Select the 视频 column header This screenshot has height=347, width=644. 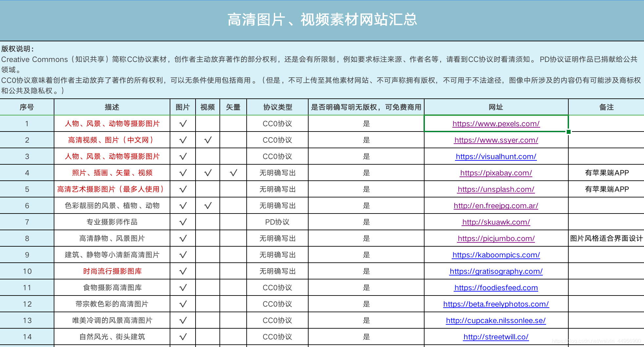pyautogui.click(x=208, y=107)
